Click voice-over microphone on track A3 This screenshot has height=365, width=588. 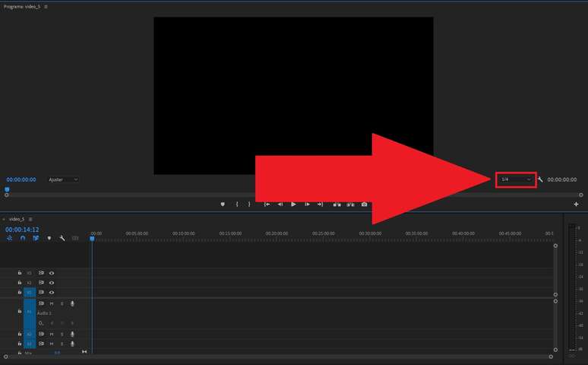coord(72,344)
